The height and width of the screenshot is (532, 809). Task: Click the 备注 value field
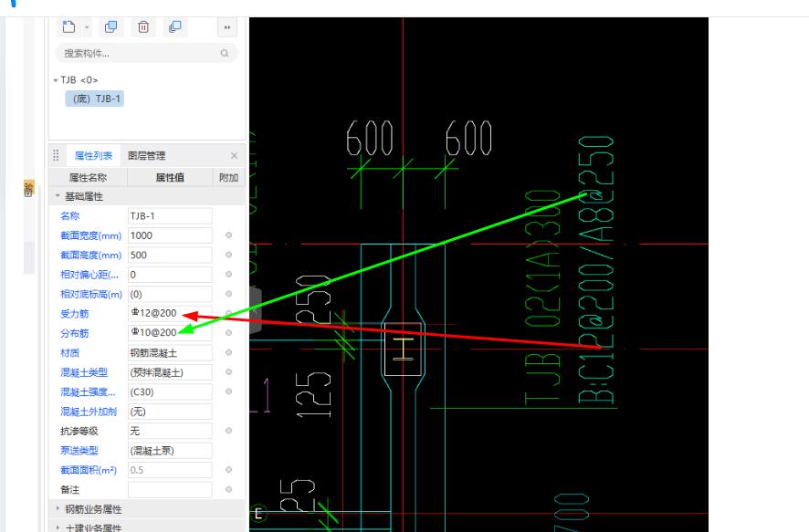(170, 490)
